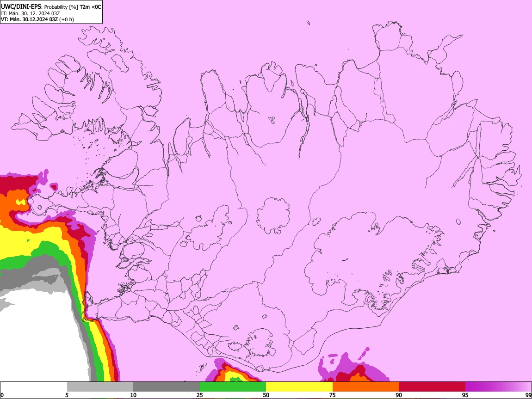Click the legend tick label '50'
This screenshot has height=399, width=532.
click(266, 395)
